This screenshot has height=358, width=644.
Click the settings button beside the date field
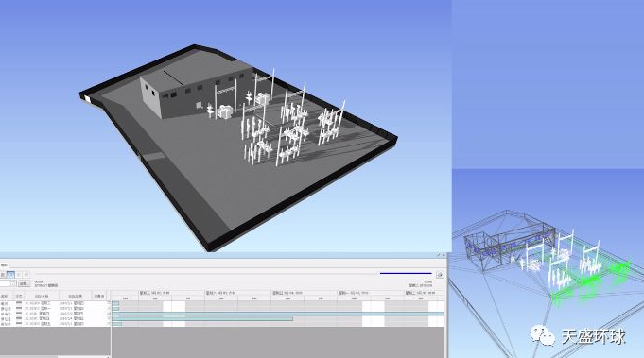point(25,283)
